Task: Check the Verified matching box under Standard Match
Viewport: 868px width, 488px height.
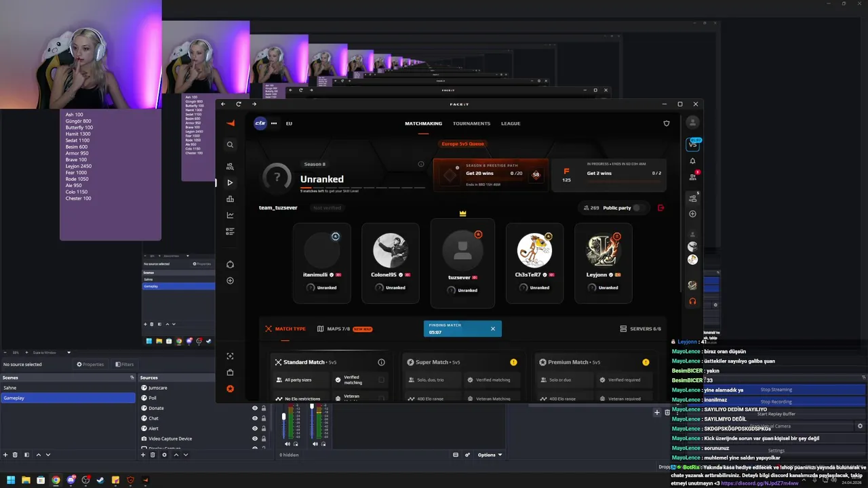Action: click(x=381, y=380)
